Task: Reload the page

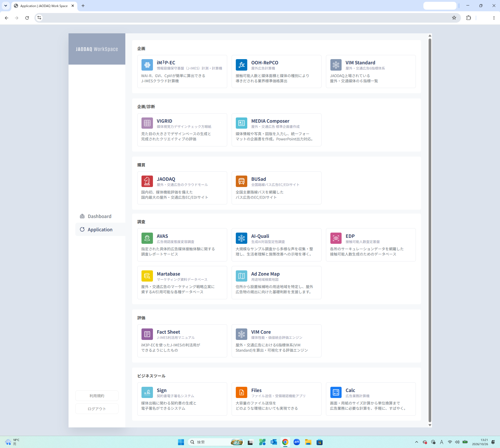Action: (27, 18)
